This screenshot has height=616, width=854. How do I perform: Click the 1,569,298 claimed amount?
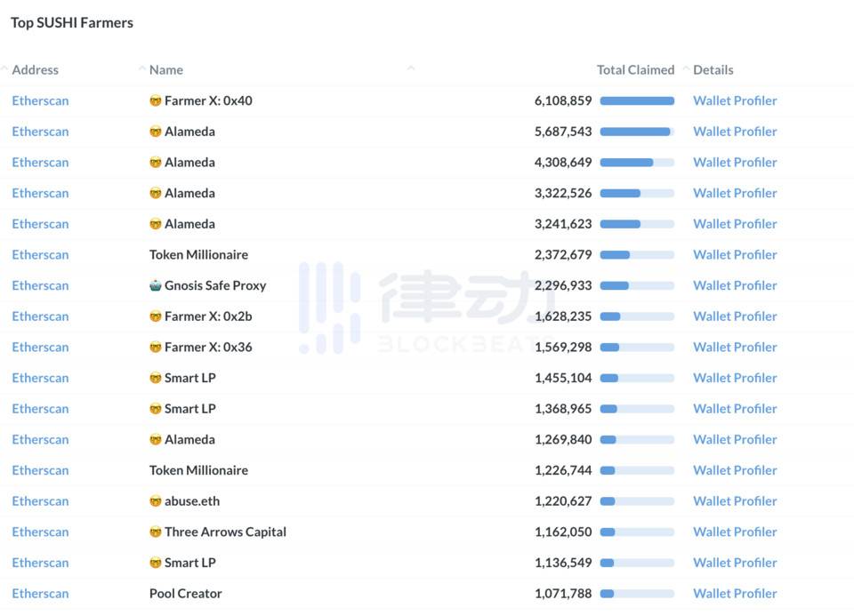563,348
